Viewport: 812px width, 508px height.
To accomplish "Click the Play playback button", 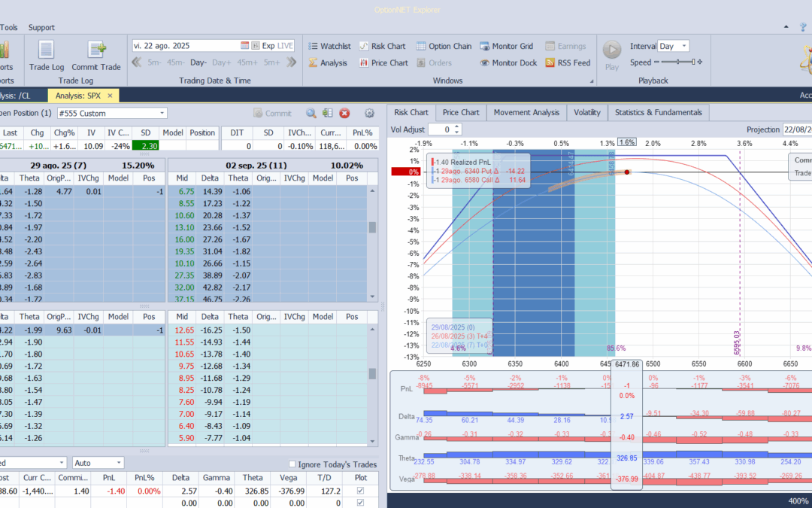I will (x=612, y=56).
